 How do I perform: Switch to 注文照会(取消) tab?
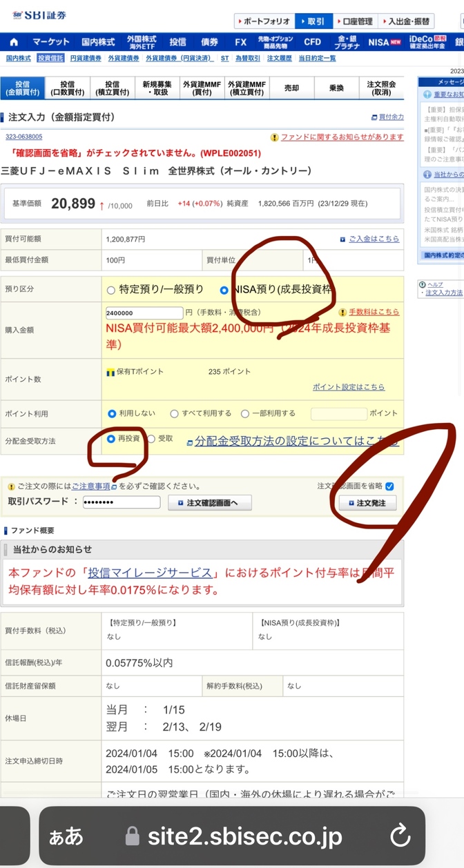(381, 88)
